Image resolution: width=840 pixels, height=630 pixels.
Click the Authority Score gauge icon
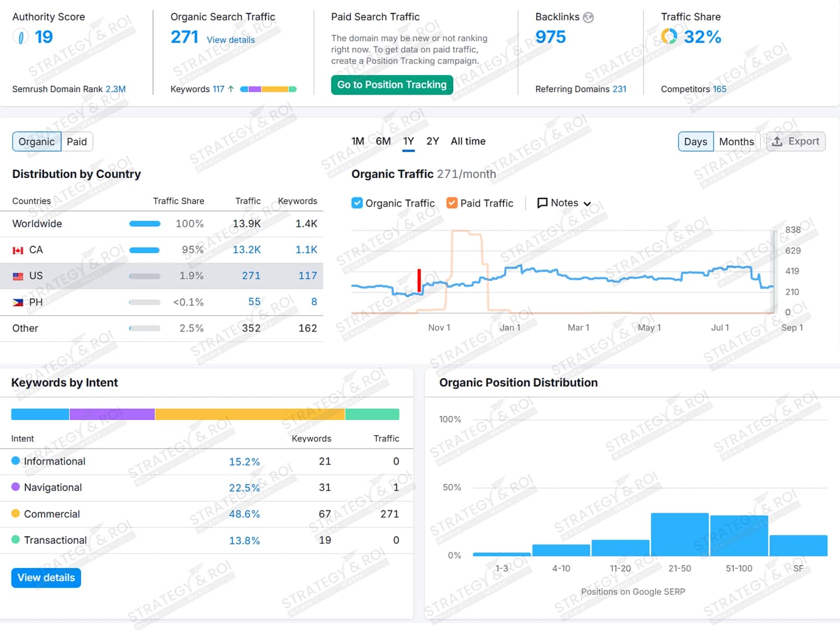(x=20, y=37)
